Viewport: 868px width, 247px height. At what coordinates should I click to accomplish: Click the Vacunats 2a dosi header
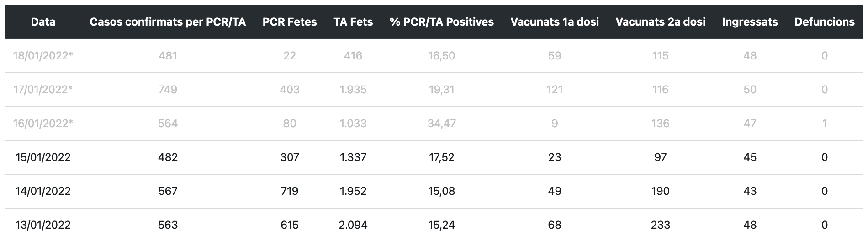pyautogui.click(x=661, y=22)
